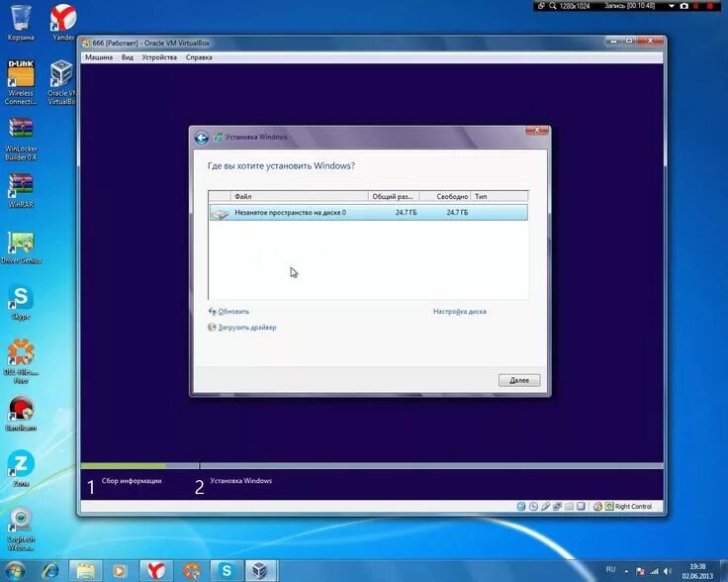Click the recorder screenshot camera icon

point(683,6)
